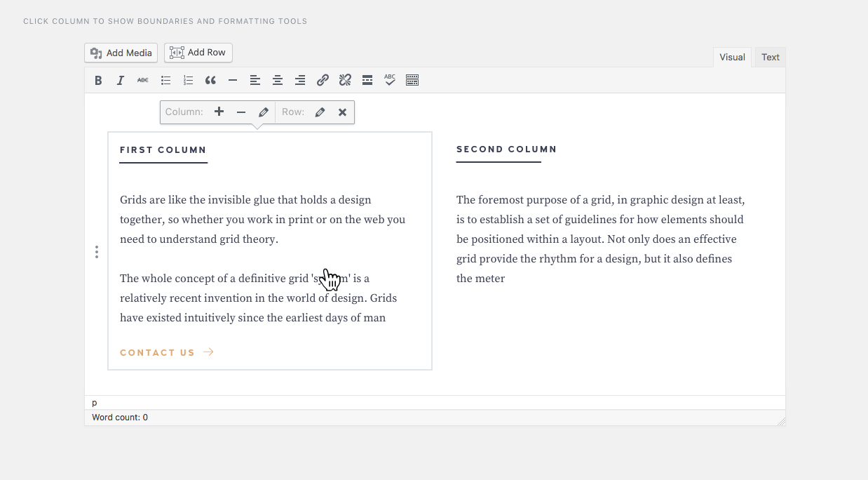Delete the row with the X icon
Viewport: 868px width, 480px height.
342,112
